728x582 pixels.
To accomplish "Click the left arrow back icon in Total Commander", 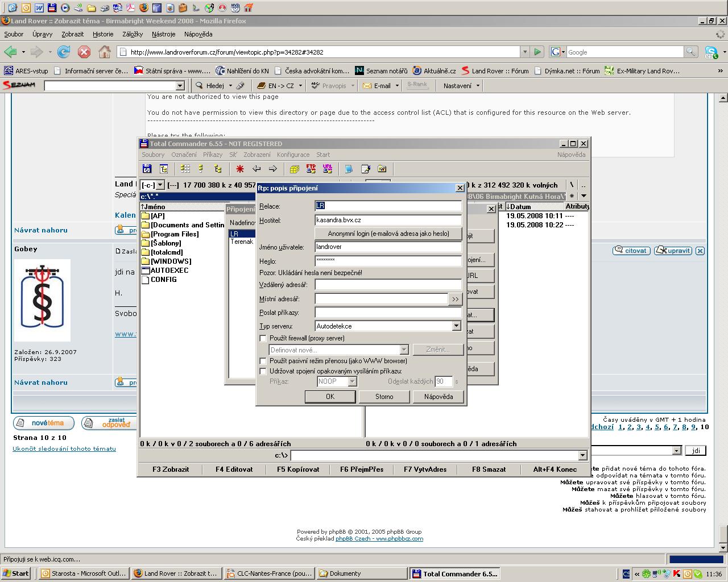I will coord(257,169).
